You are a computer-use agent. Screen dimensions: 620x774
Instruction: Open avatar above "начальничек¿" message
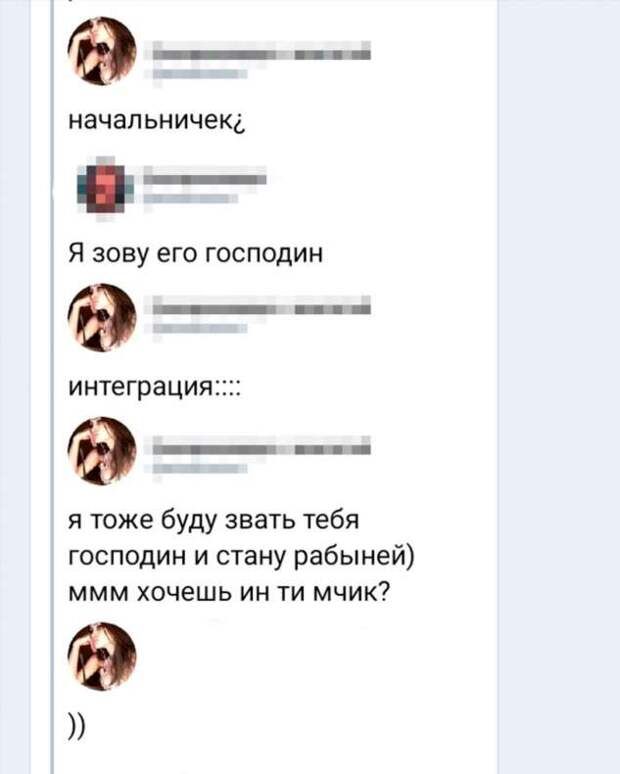coord(102,51)
